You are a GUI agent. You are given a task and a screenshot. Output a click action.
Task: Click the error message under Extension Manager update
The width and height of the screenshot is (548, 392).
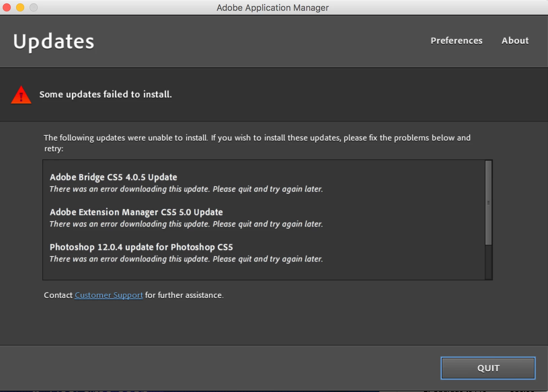[x=186, y=224]
